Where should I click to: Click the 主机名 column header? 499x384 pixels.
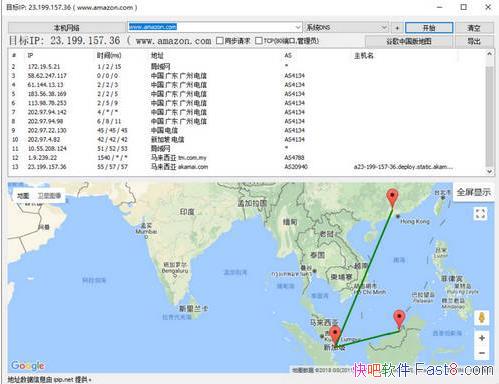[364, 55]
